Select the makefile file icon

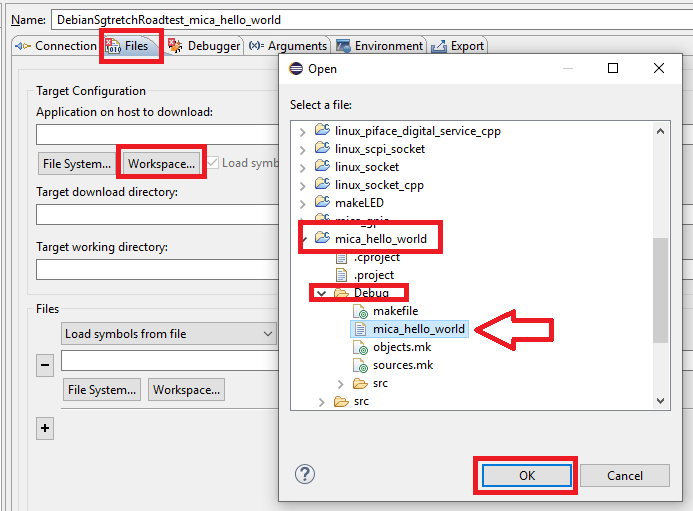pos(361,311)
